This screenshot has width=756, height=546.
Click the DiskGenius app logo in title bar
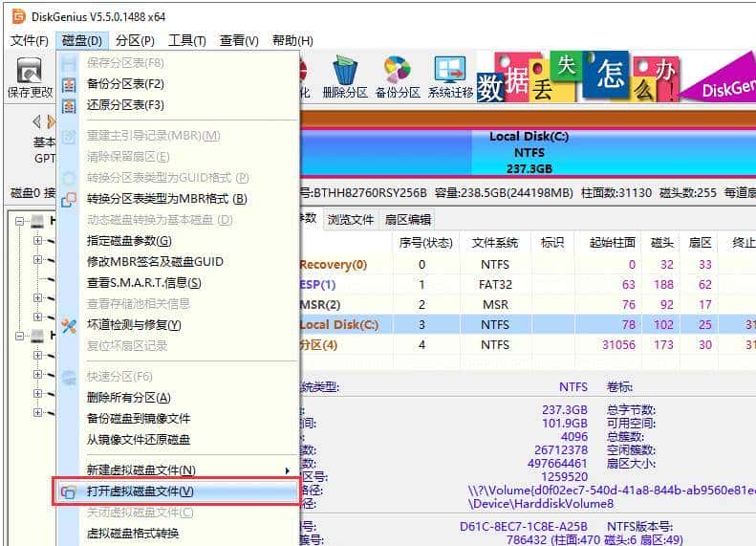[18, 17]
